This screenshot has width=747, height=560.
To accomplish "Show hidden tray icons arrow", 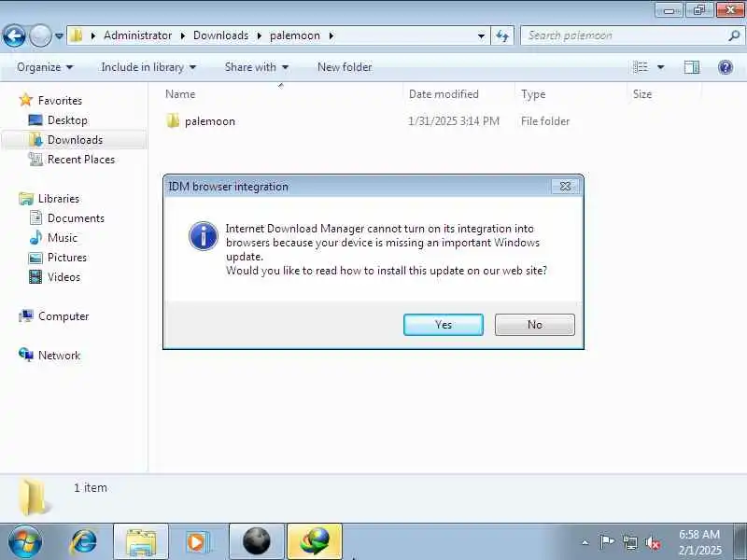I will (585, 542).
